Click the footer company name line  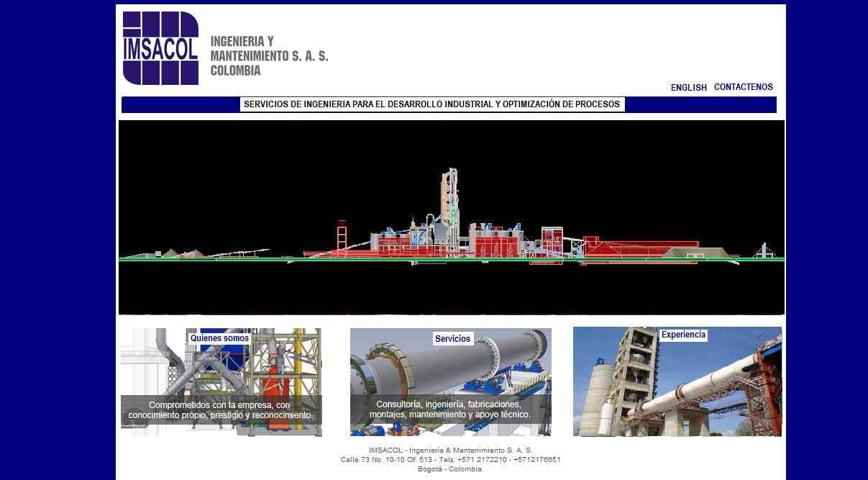pos(450,450)
